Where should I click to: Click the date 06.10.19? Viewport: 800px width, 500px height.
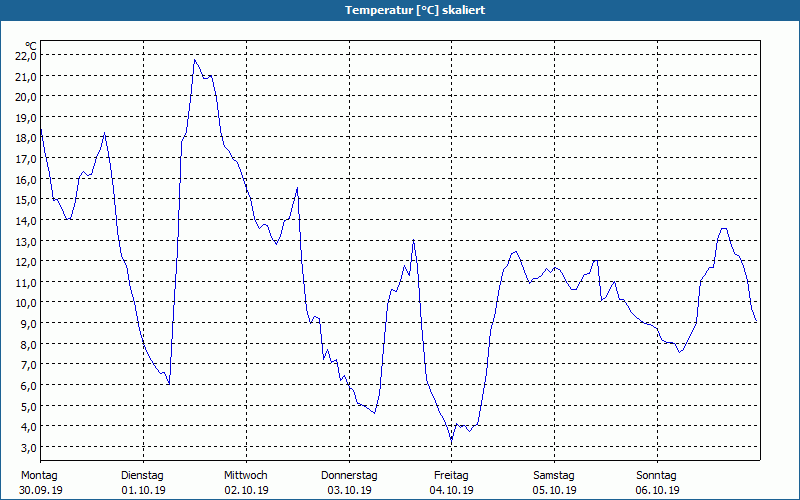(x=658, y=490)
